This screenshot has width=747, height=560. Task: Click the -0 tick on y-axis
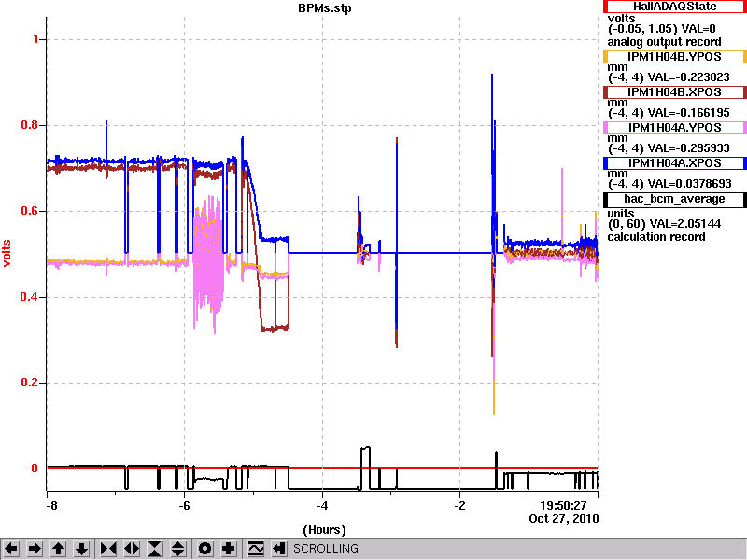click(x=32, y=469)
